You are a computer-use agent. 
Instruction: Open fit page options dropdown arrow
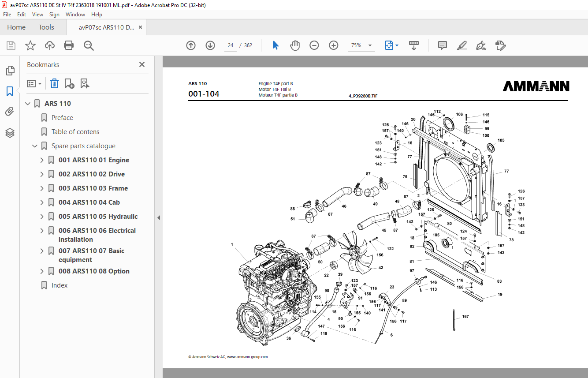[x=397, y=45]
